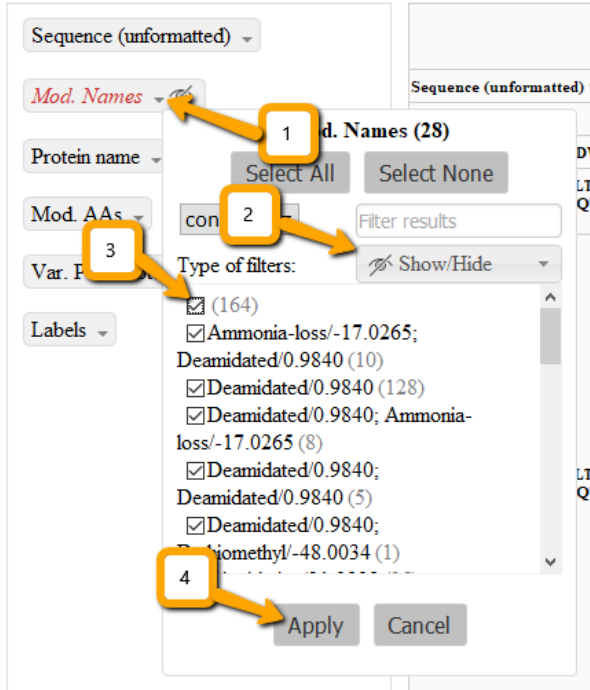
Task: Toggle Deamidated/0.9840; Deamidated/0.9840 (5) checkbox
Action: click(195, 471)
